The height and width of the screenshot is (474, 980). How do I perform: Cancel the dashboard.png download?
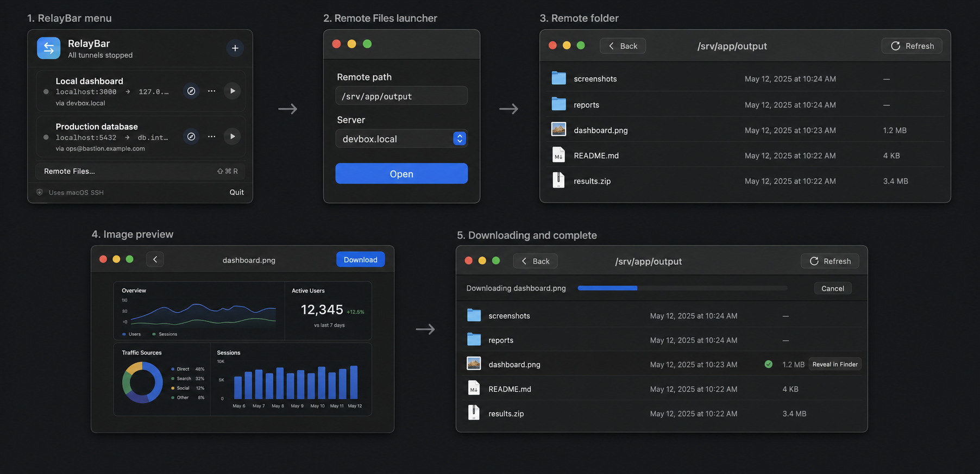832,288
